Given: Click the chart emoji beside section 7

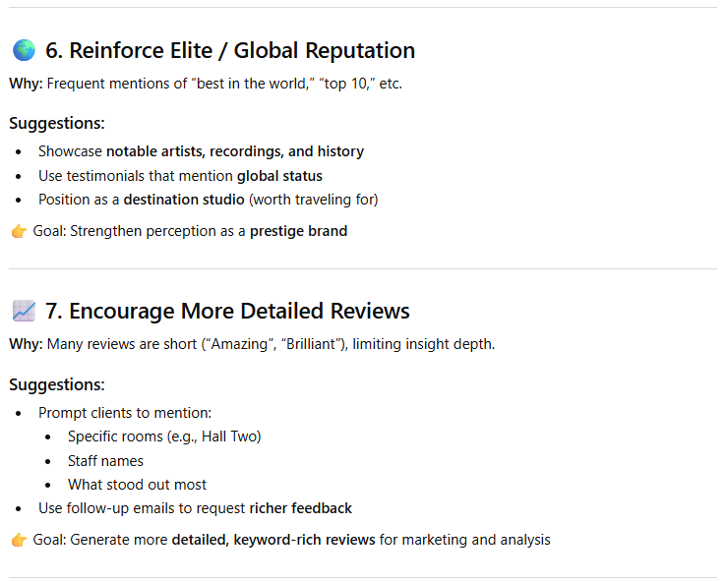Looking at the screenshot, I should (x=24, y=312).
